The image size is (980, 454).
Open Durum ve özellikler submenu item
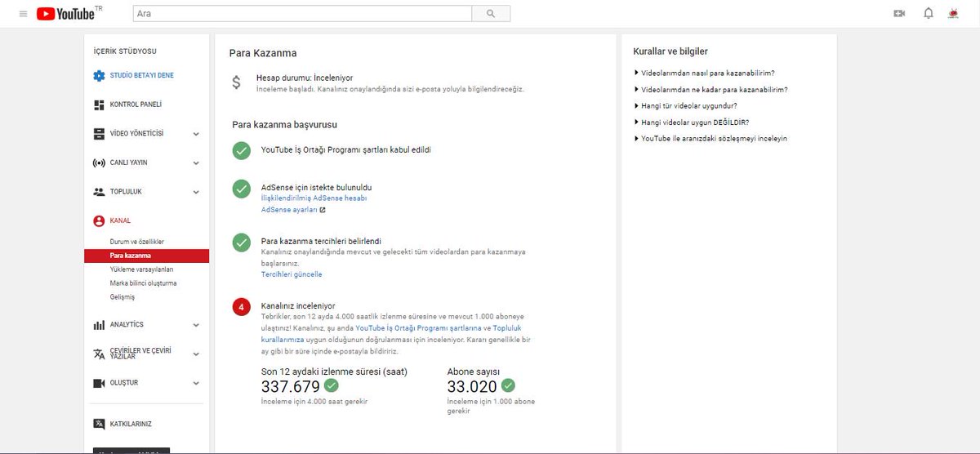[x=137, y=243]
